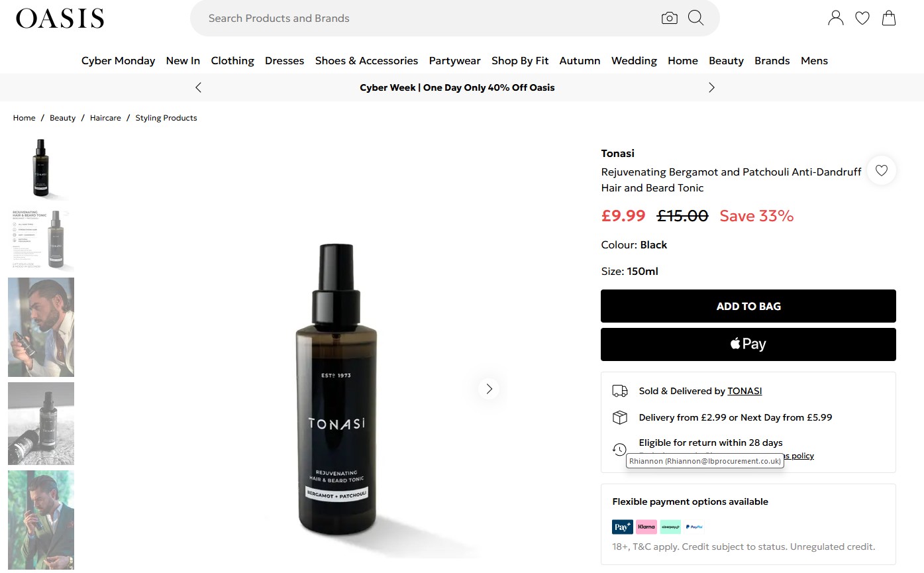This screenshot has height=573, width=924.
Task: Open the shopping bag icon
Action: coord(889,18)
